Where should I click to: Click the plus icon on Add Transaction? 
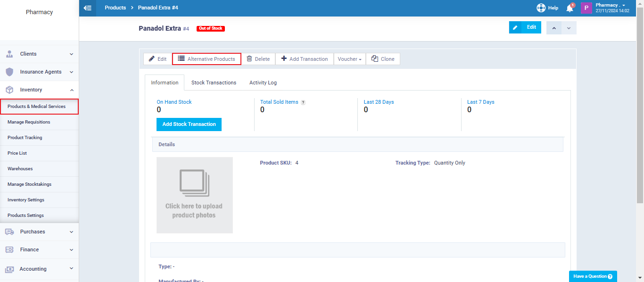point(284,59)
